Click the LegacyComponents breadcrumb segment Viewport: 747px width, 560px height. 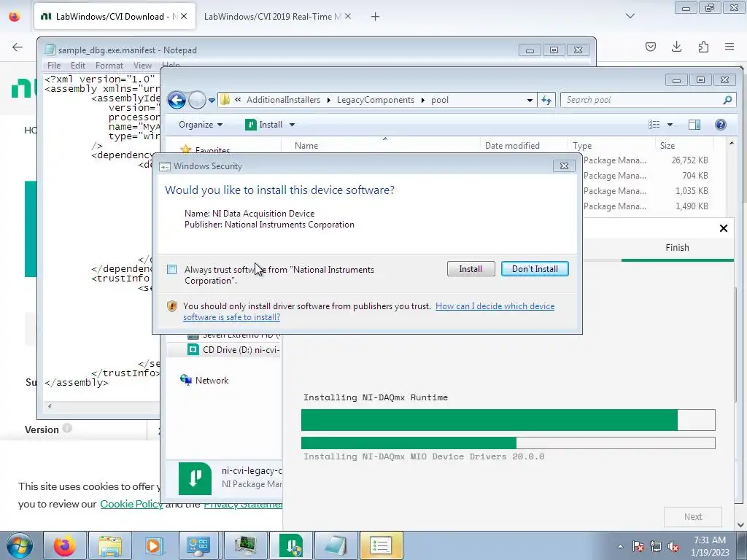coord(376,100)
